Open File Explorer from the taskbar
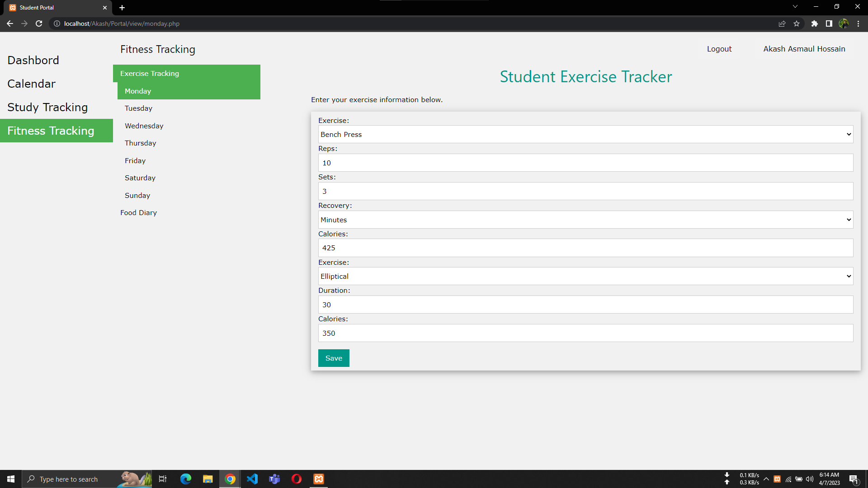Screen dimensions: 868x488 point(208,479)
